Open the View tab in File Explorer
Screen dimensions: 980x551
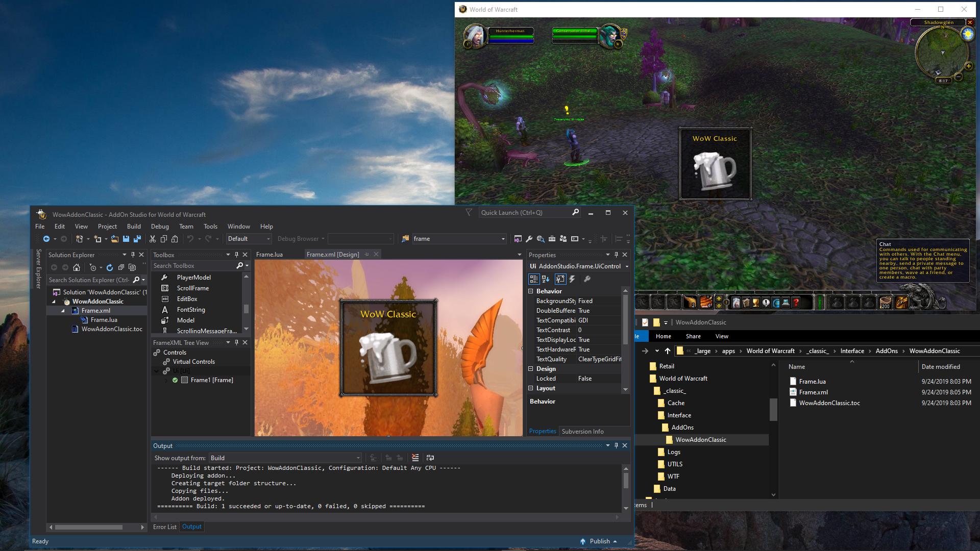point(722,336)
